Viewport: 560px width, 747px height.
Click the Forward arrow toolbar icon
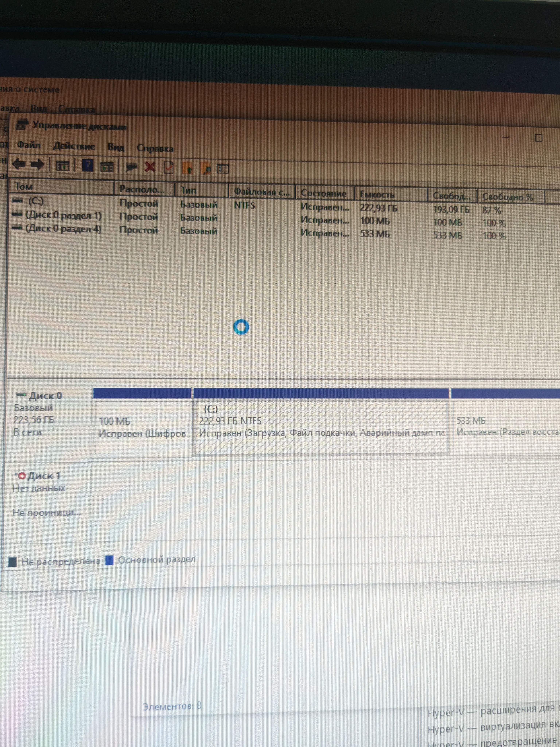(38, 165)
